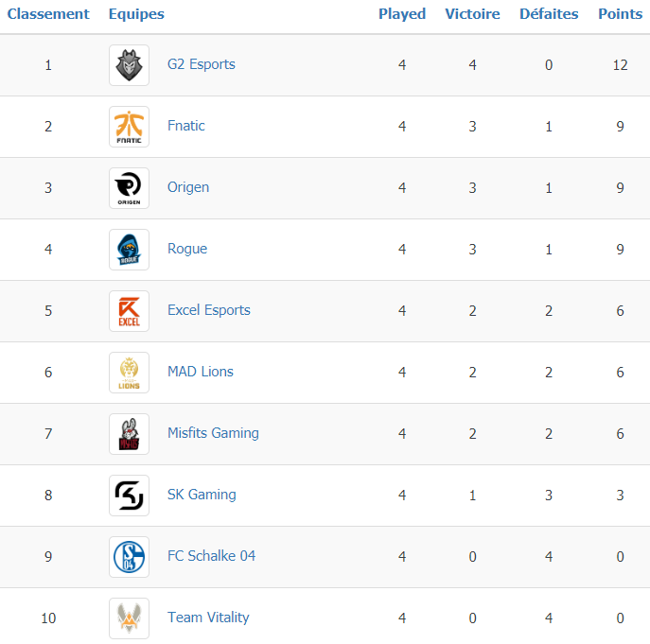Screen dimensions: 650x644
Task: Open the Misfits Gaming link
Action: (x=213, y=433)
